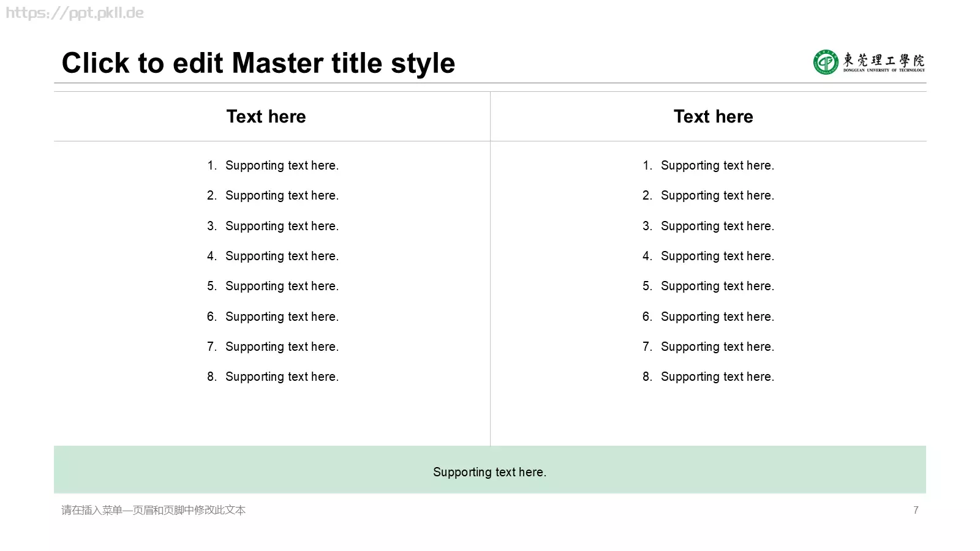
Task: Select item 5 in left column list
Action: 273,286
